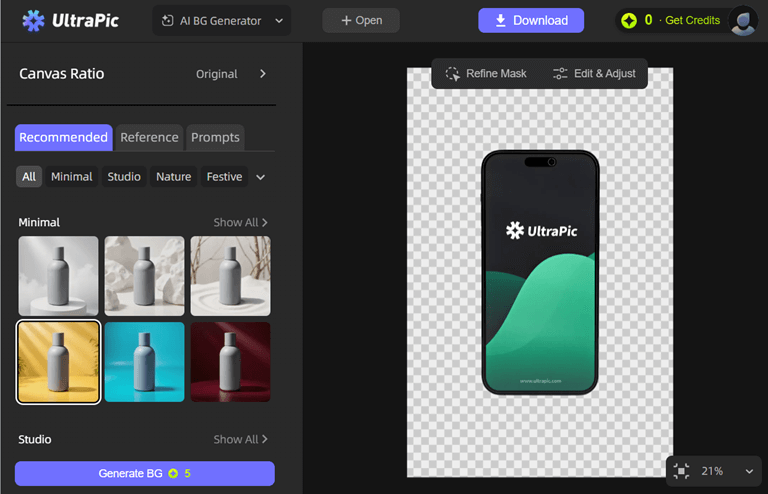Viewport: 768px width, 494px height.
Task: Choose the white rocks background thumbnail
Action: point(144,276)
